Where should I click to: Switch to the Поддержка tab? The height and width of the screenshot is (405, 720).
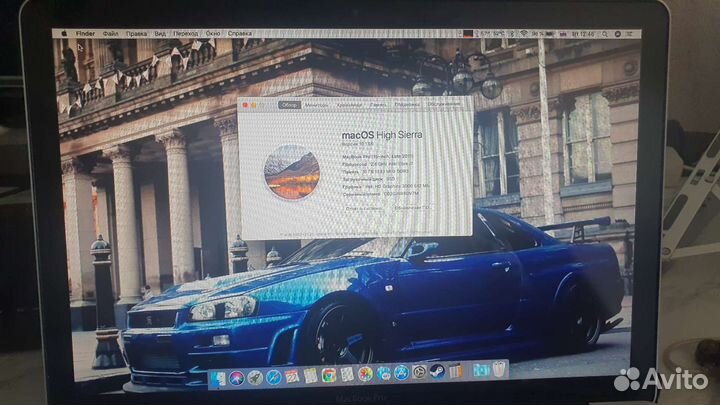(407, 105)
